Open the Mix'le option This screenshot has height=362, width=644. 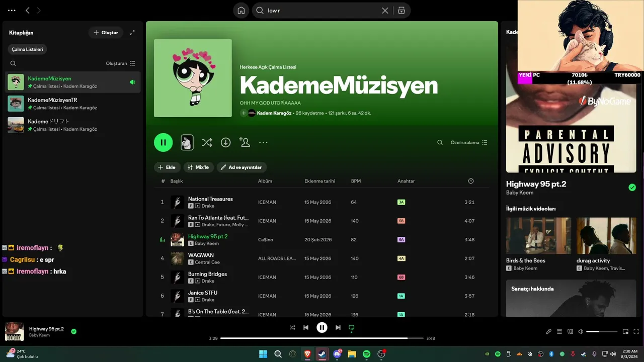pyautogui.click(x=198, y=167)
